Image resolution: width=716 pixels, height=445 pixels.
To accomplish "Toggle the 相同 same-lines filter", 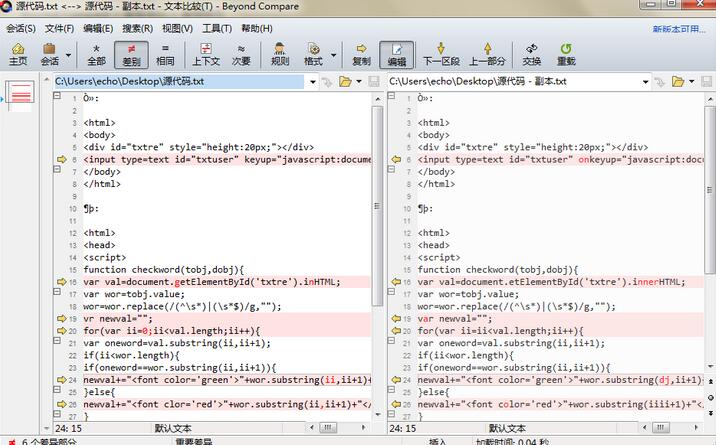I will coord(165,54).
